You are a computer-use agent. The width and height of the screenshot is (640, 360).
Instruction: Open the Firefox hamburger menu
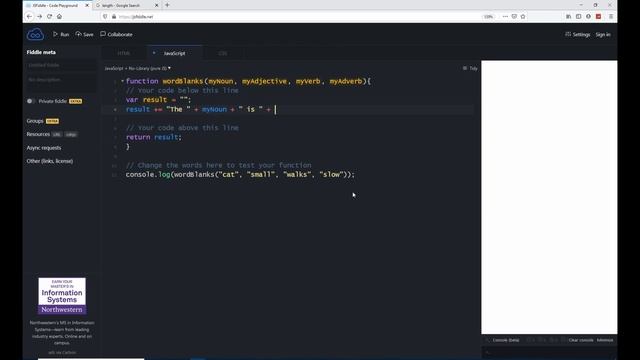(x=611, y=17)
